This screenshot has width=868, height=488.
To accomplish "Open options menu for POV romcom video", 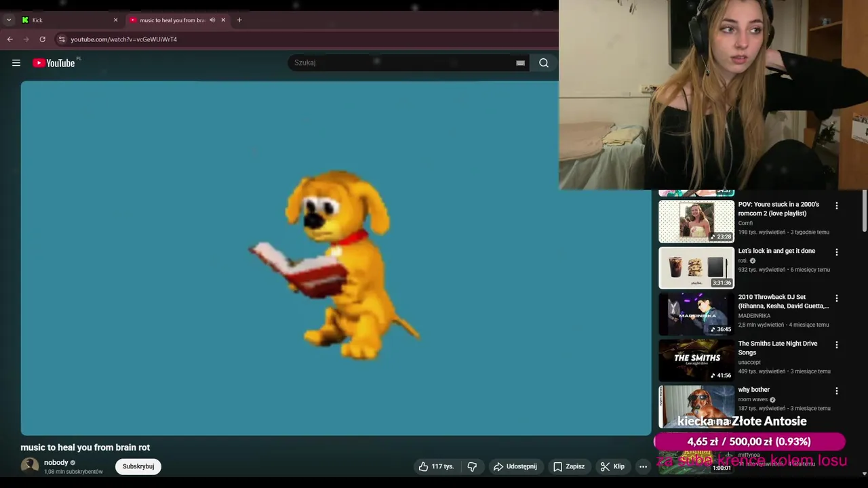I will pyautogui.click(x=836, y=205).
